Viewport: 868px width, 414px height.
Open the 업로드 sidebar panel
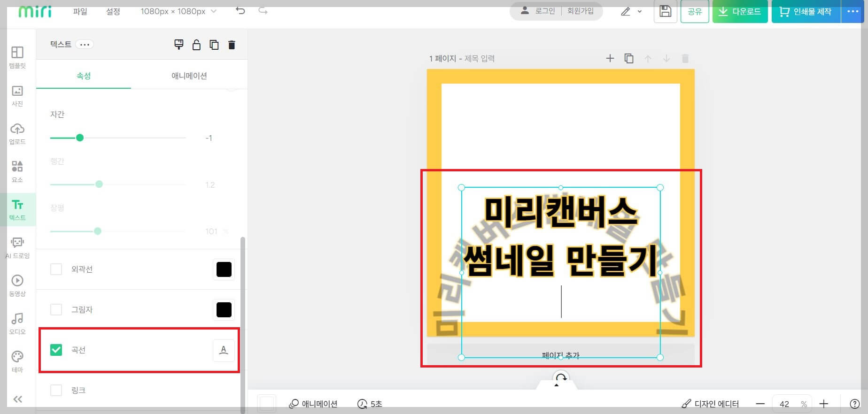click(x=17, y=134)
